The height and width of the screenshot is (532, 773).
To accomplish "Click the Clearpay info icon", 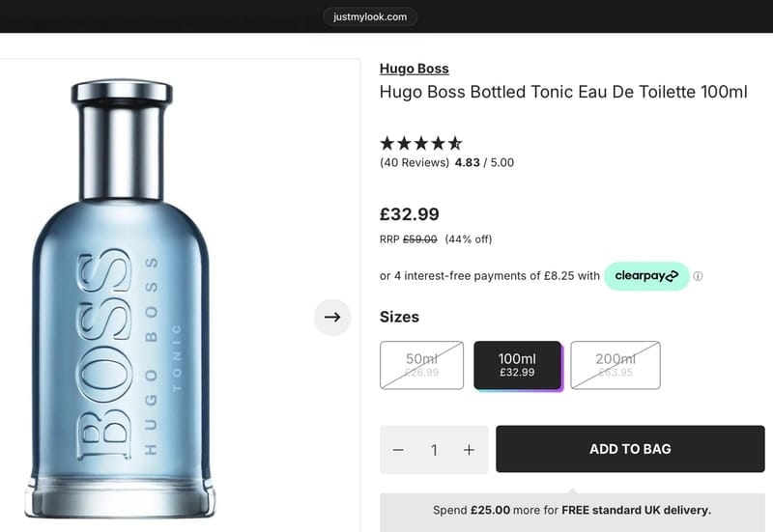I will click(698, 276).
